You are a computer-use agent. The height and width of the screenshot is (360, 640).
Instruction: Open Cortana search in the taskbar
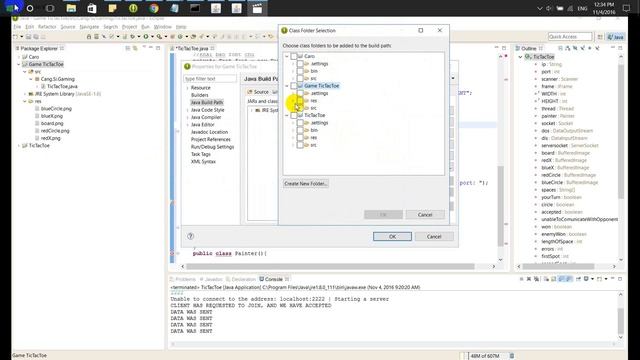coord(30,8)
